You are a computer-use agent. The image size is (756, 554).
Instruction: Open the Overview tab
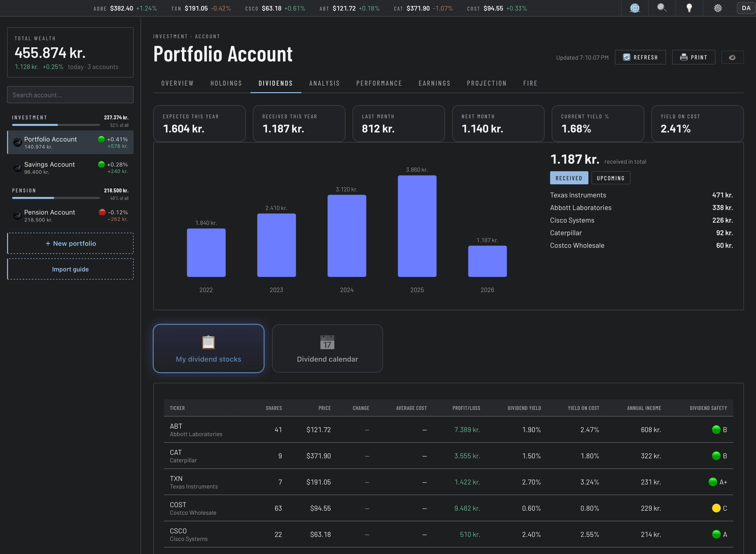(177, 83)
